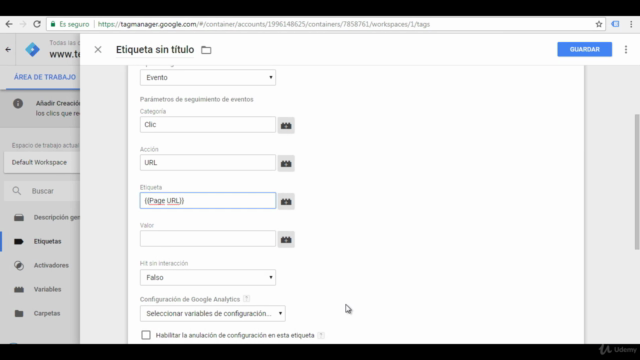Click the browser back arrow
Screen dimensions: 640x360
(x=9, y=24)
